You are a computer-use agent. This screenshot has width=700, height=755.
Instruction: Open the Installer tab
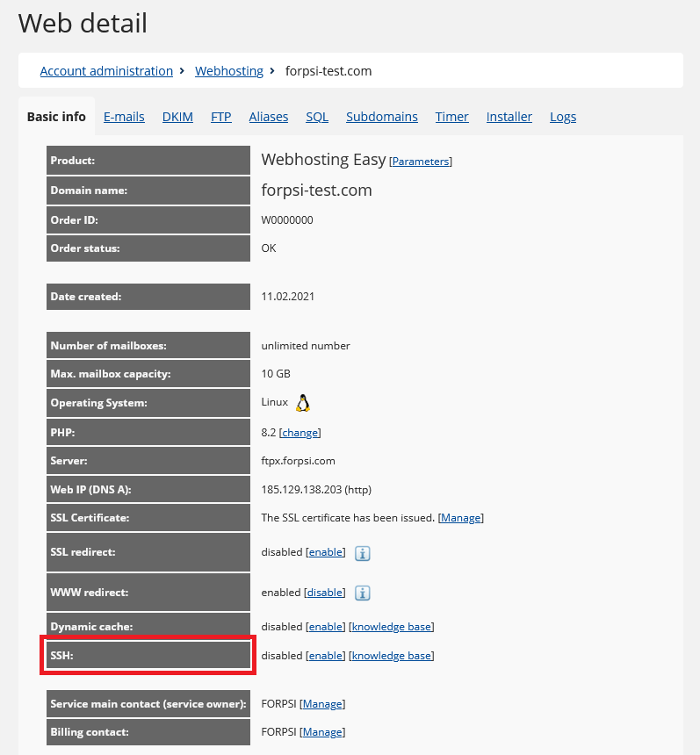pos(509,117)
